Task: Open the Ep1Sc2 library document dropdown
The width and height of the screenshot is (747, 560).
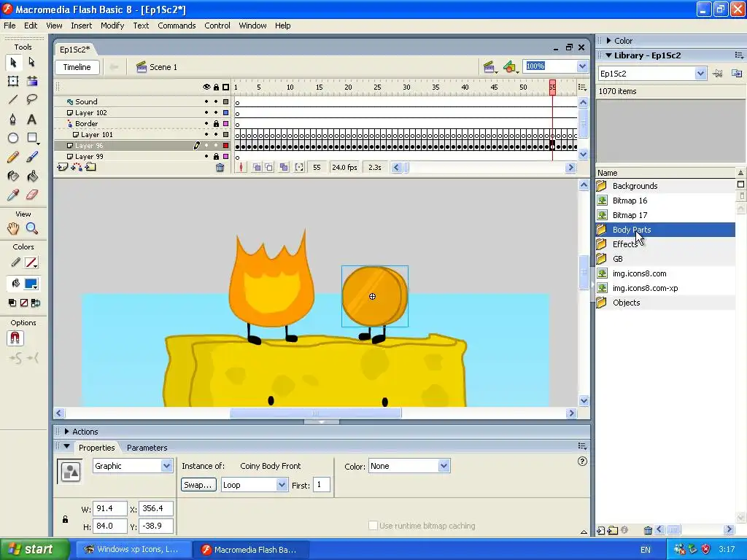Action: click(x=700, y=74)
